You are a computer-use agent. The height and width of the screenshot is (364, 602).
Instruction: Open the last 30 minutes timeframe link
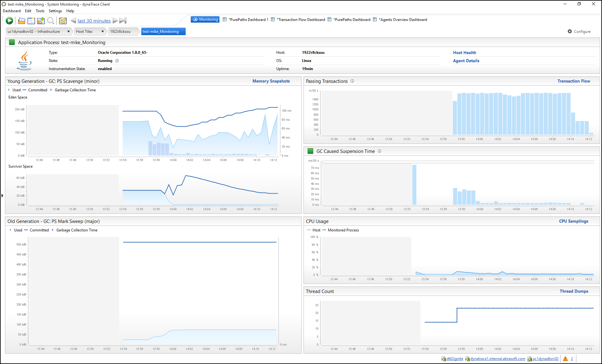[94, 21]
